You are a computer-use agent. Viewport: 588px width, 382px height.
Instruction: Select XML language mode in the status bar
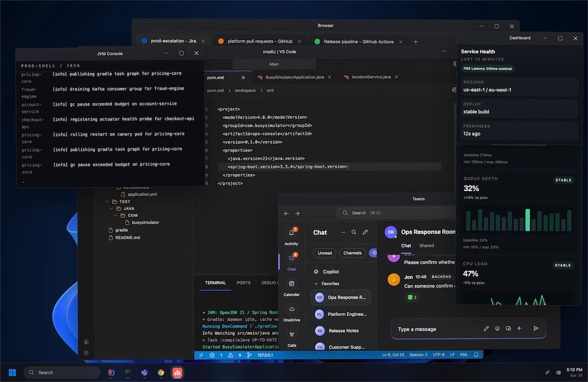tap(463, 354)
